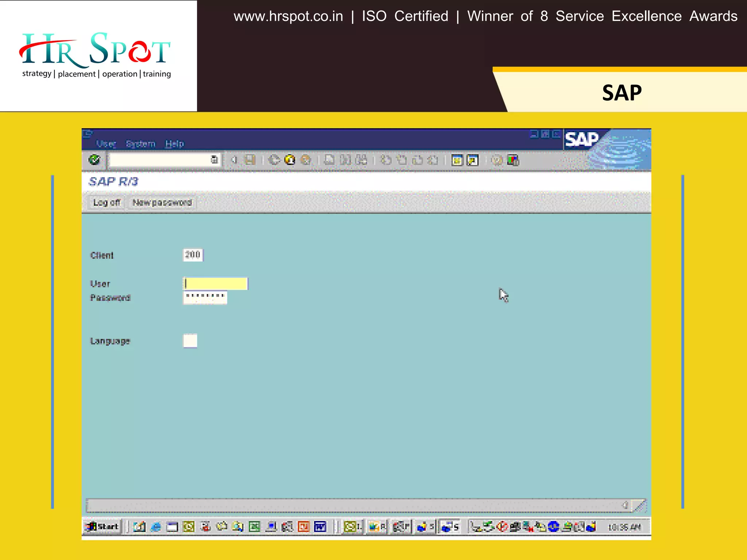
Task: Click the Help question mark icon
Action: [497, 160]
